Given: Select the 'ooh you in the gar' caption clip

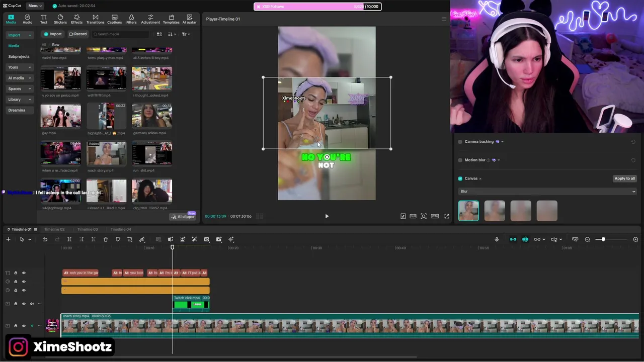Looking at the screenshot, I should tap(80, 273).
